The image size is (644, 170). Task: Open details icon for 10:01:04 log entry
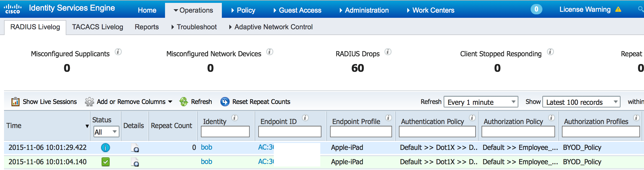click(x=135, y=162)
